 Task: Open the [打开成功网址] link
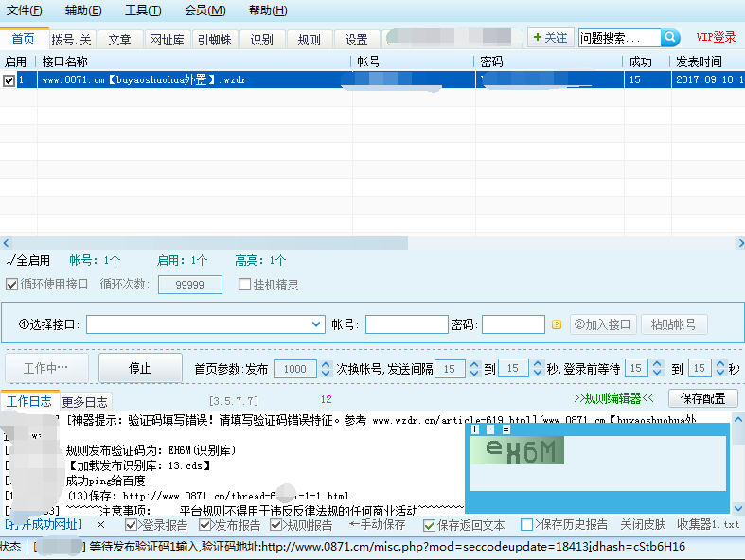click(44, 524)
